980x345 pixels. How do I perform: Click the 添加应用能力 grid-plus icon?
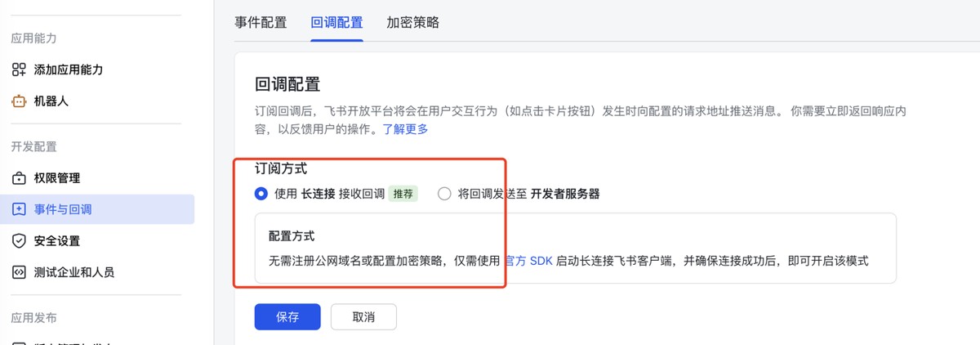click(19, 69)
